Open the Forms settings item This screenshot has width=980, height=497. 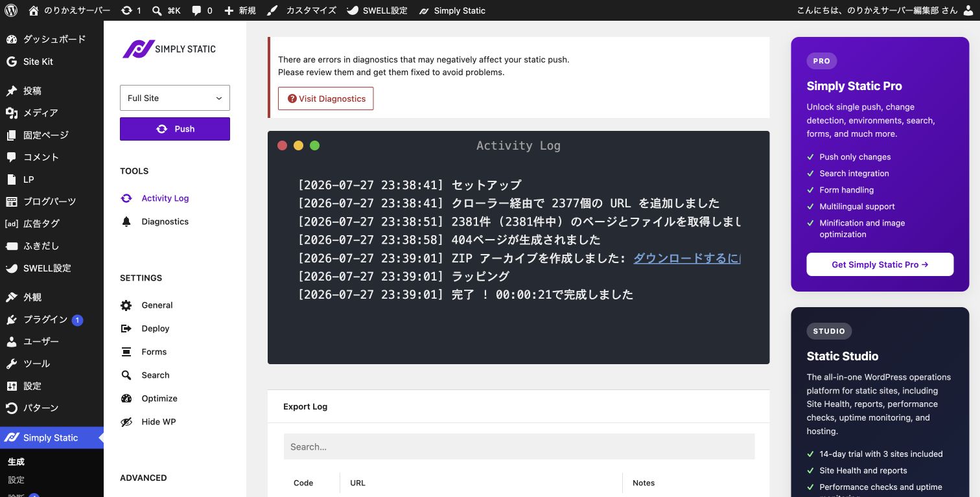pyautogui.click(x=144, y=352)
